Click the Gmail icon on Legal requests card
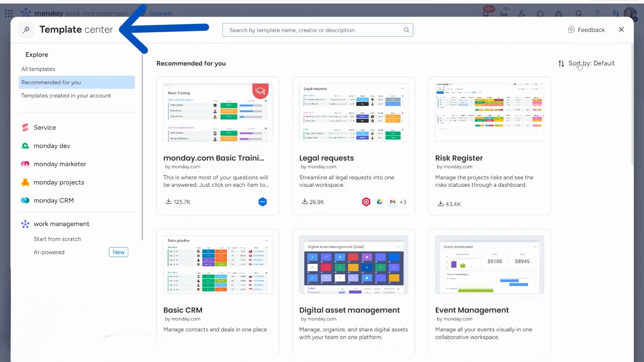 pos(392,202)
